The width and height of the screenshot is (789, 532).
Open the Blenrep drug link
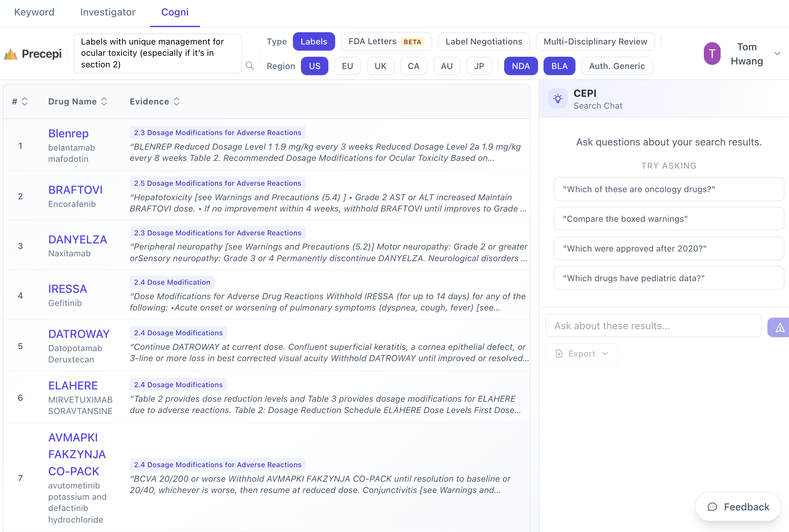pos(68,133)
